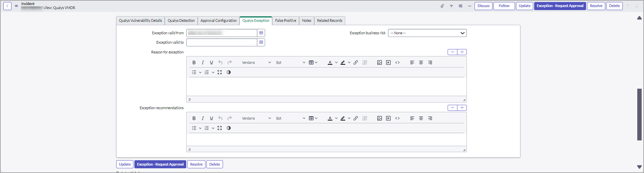Click back arrow button in header

[x=7, y=6]
